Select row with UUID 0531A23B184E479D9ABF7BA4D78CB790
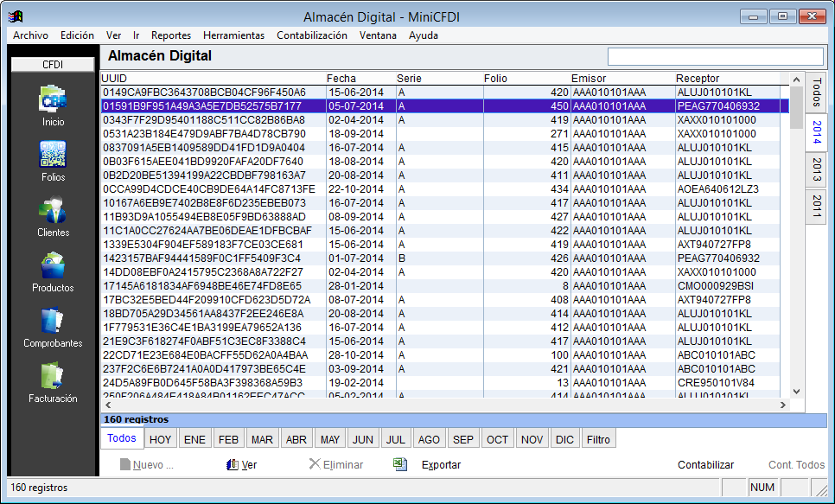 [x=444, y=134]
